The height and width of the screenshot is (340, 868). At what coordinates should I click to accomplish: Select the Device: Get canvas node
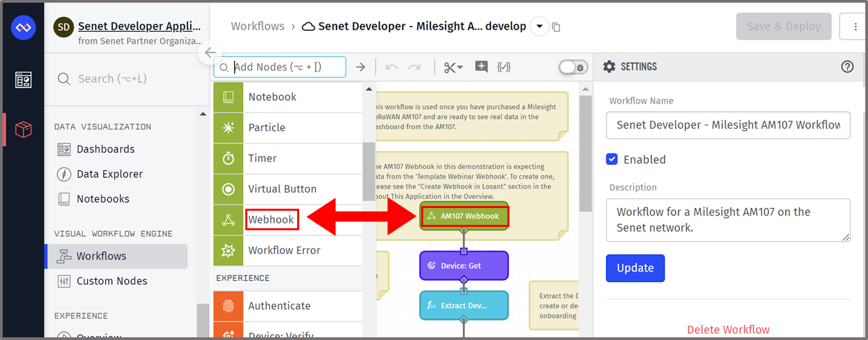coord(464,266)
